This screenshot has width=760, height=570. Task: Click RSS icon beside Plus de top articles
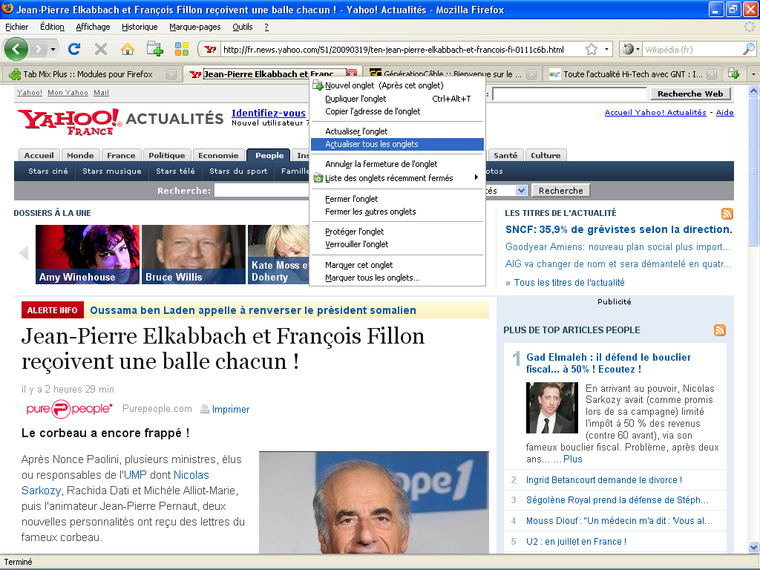coord(720,330)
